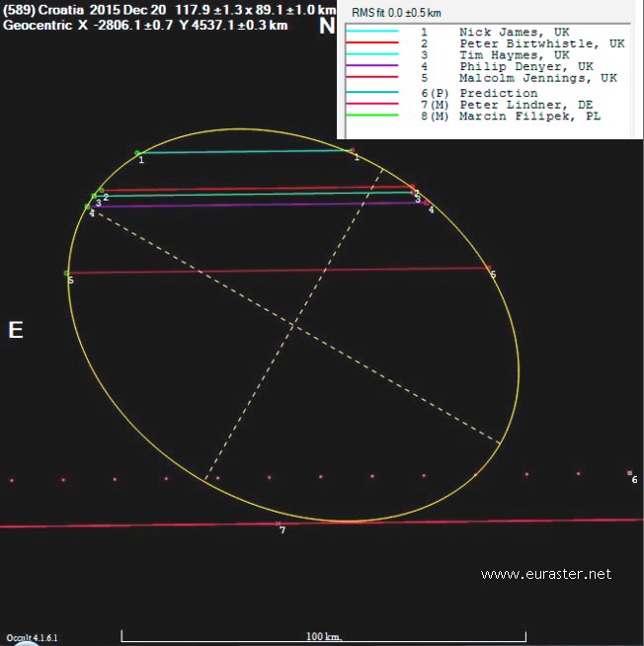Click the left endpoint of chord 1

[137, 152]
